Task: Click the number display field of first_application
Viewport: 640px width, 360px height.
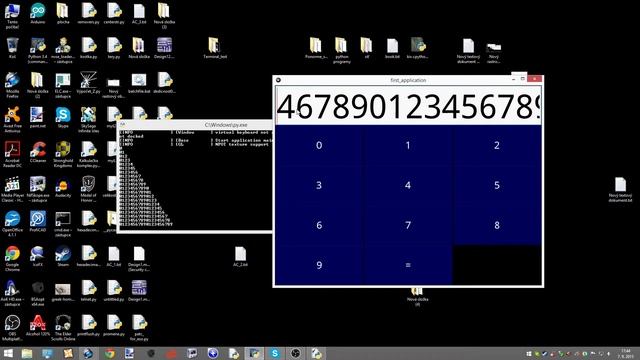Action: tap(408, 105)
